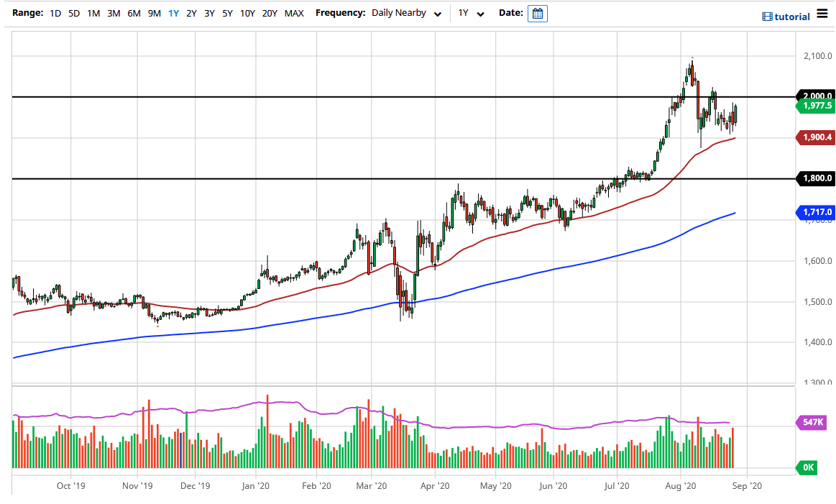
Task: Select the 5D range option
Action: pos(74,14)
